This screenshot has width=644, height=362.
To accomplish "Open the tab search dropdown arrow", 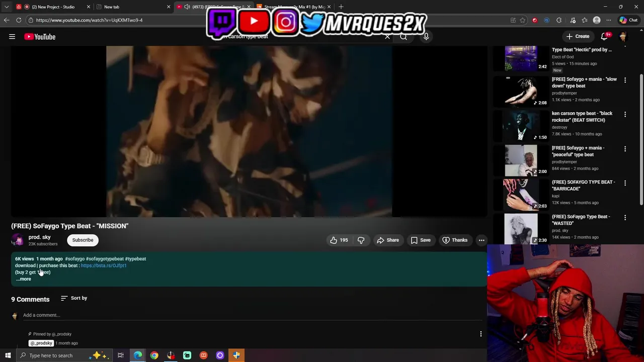I will 7,7.
